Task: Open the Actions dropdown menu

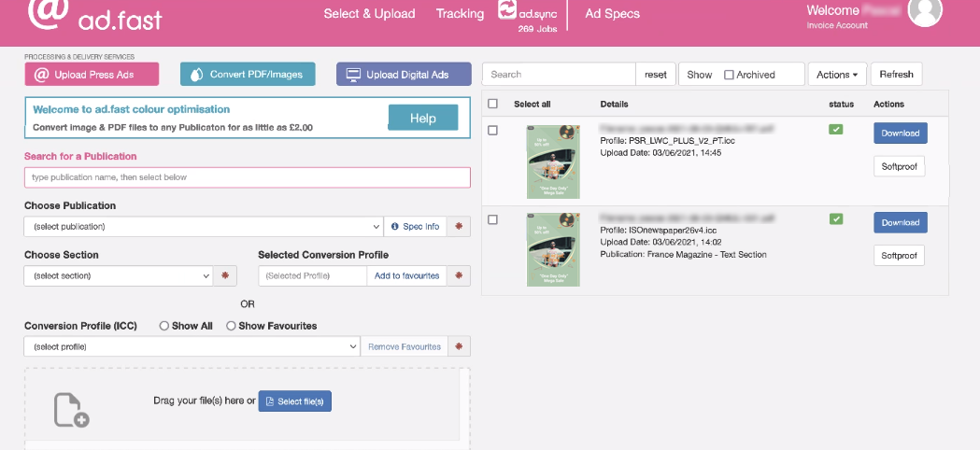Action: click(837, 75)
